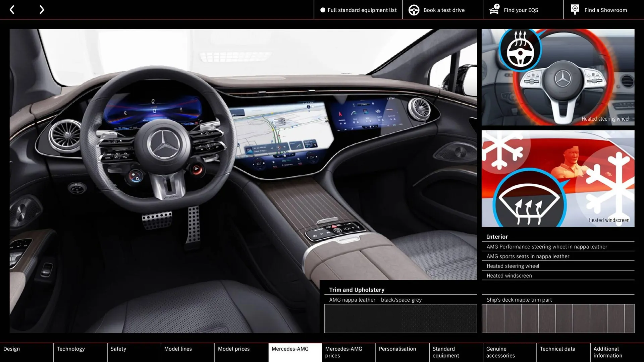Select the Mercedes pin Find a Showroom icon
This screenshot has height=362, width=644.
575,9
